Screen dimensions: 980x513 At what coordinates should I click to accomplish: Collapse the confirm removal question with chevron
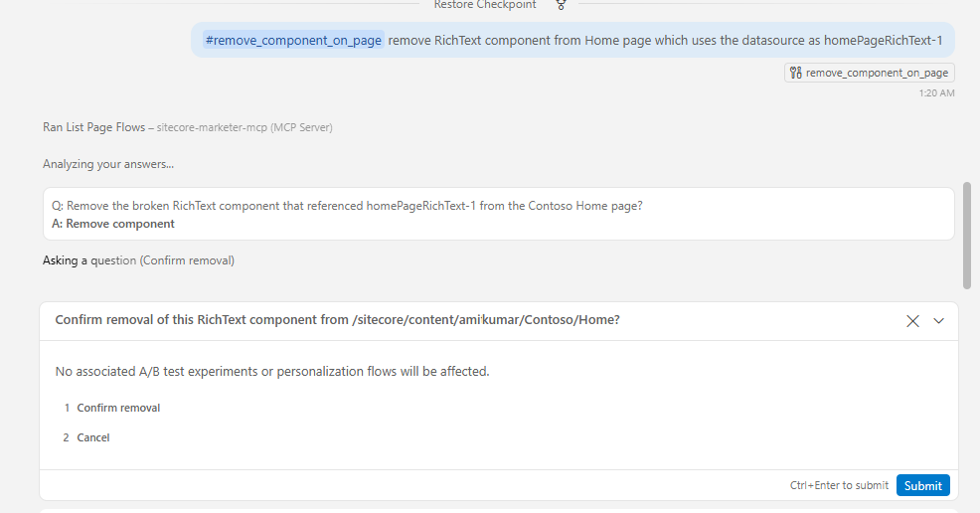click(x=938, y=321)
